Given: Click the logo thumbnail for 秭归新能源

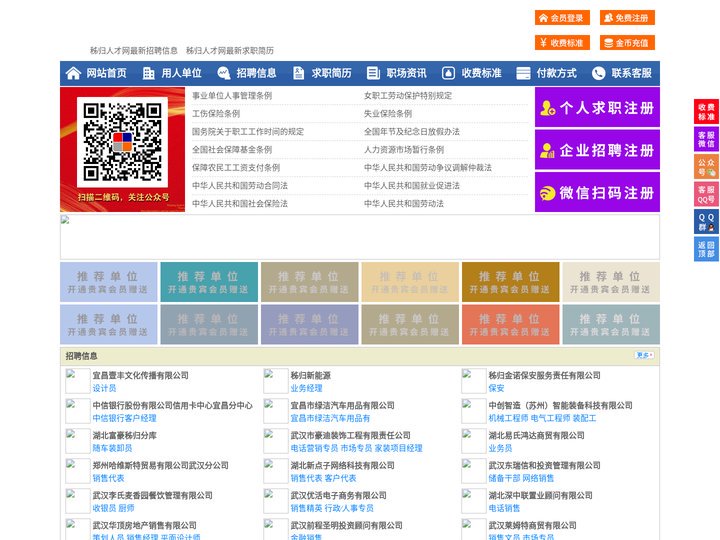Looking at the screenshot, I should pyautogui.click(x=276, y=381).
